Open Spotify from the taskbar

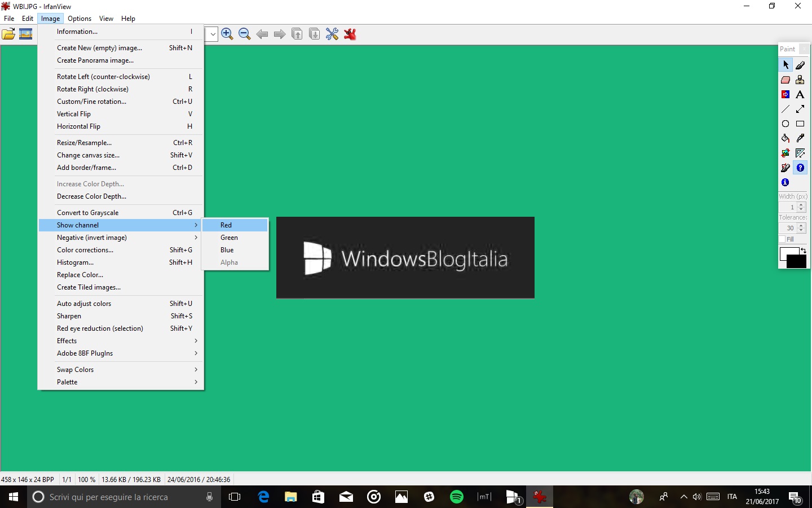[x=457, y=497]
